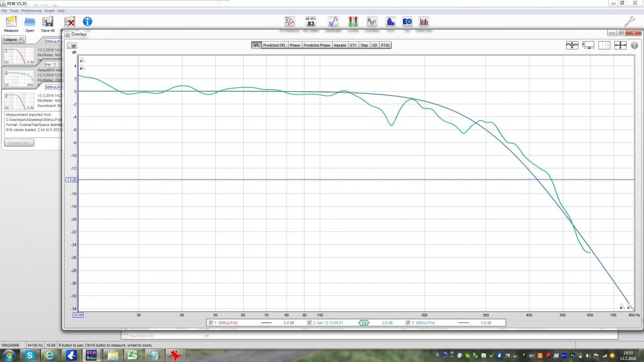Select the Impulse graph tab

pos(340,46)
